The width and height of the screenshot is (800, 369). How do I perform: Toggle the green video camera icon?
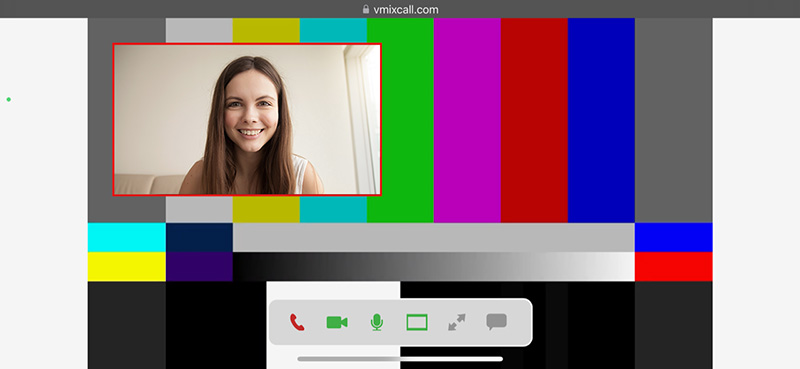[x=337, y=322]
